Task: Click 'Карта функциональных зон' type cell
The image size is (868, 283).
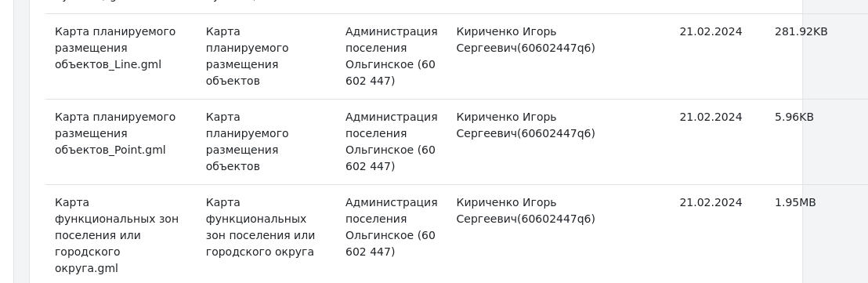Action: click(x=260, y=227)
